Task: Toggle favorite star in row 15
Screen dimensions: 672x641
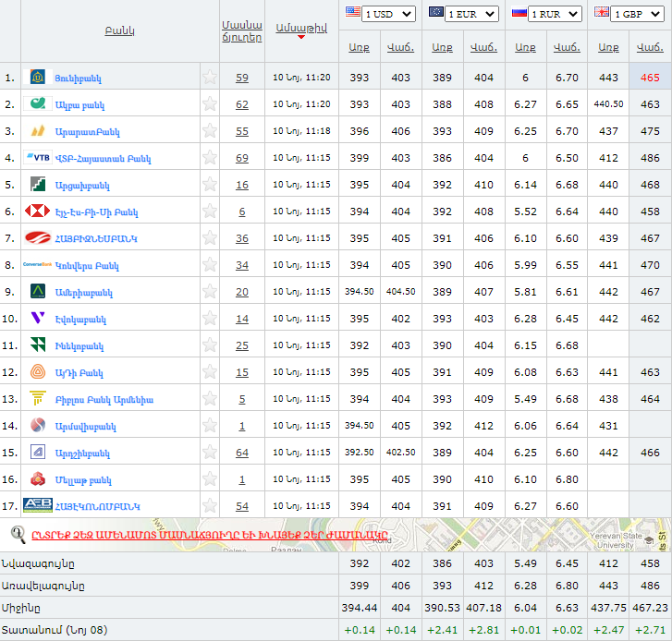Action: (x=210, y=453)
